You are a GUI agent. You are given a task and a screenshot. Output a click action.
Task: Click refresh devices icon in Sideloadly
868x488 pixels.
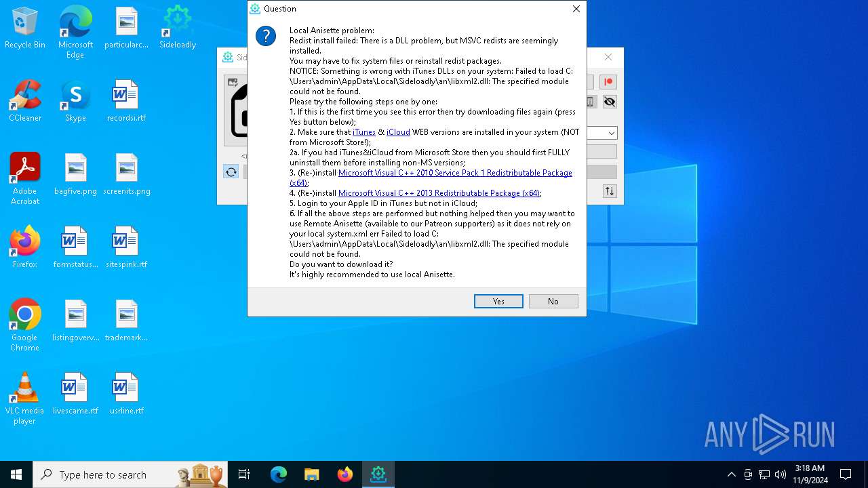pyautogui.click(x=231, y=172)
